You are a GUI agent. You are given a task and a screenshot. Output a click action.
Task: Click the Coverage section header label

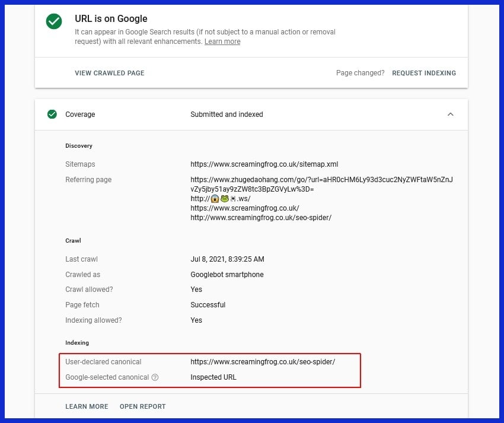(x=80, y=115)
